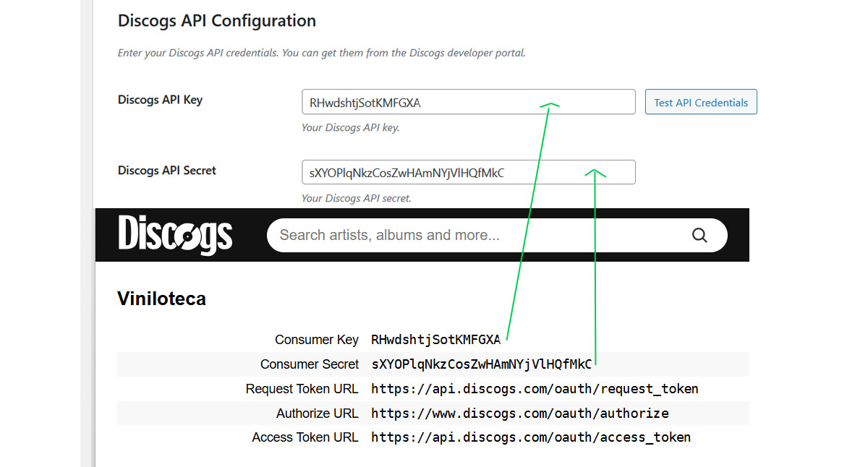Open the Authorize URL link
This screenshot has width=868, height=467.
(518, 413)
